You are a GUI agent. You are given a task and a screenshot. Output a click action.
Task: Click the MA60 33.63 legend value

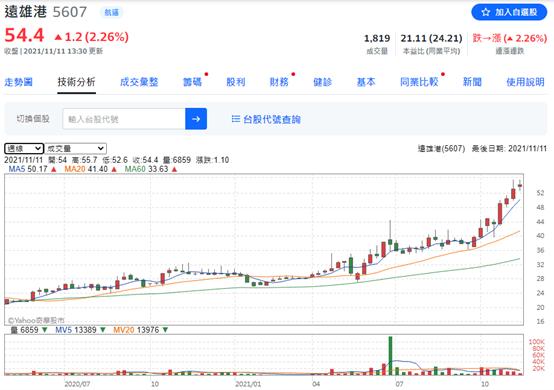[151, 169]
